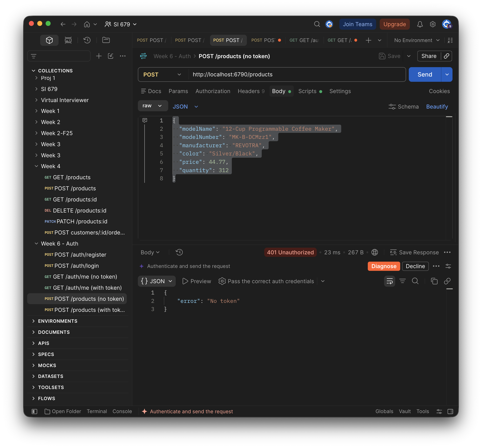Copy the request link icon next to Share

click(446, 56)
